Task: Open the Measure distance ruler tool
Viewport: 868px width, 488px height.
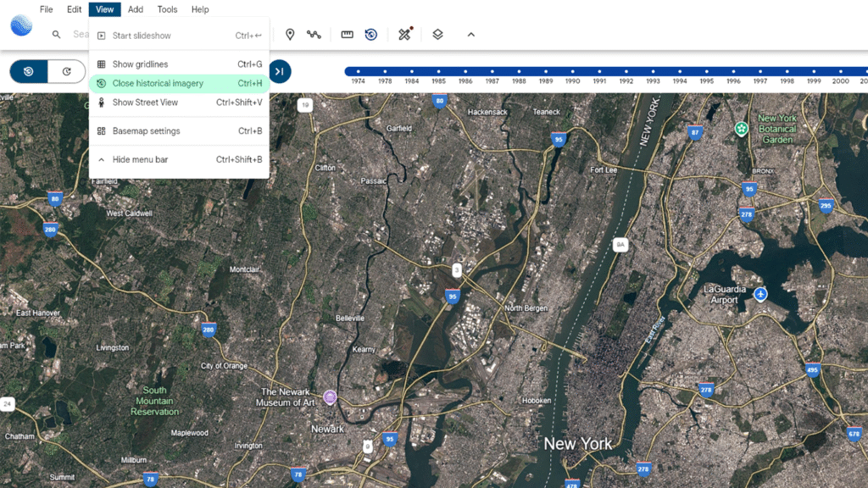Action: [x=347, y=35]
